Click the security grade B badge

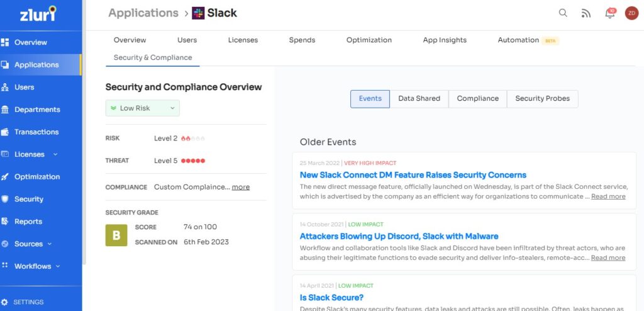tap(116, 235)
